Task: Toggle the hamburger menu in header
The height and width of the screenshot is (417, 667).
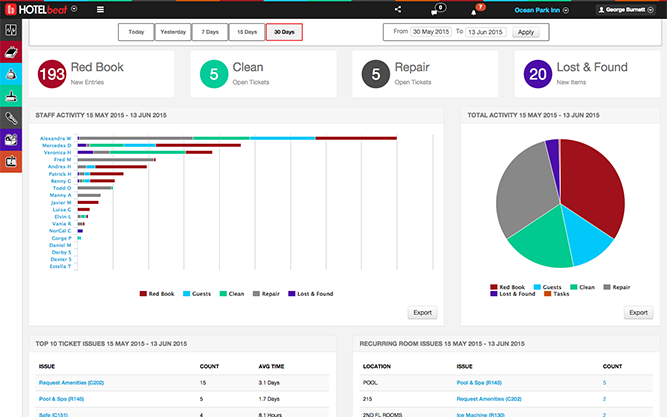Action: (x=100, y=9)
